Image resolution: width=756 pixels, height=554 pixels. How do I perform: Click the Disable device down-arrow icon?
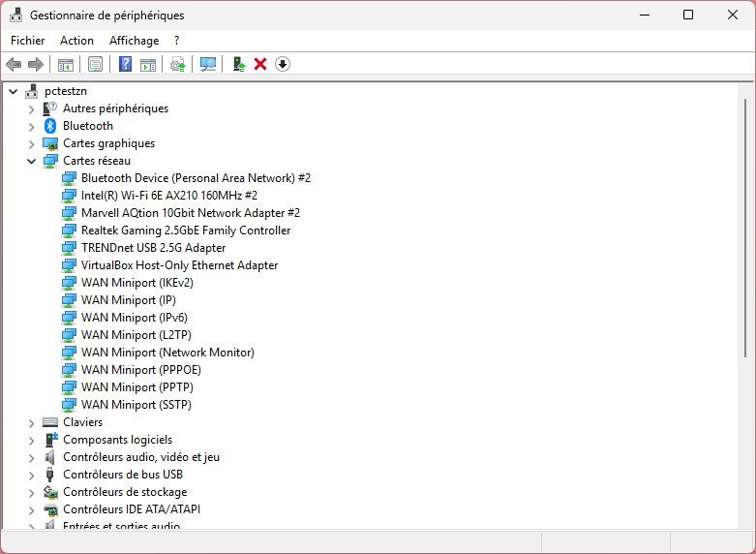pos(283,64)
